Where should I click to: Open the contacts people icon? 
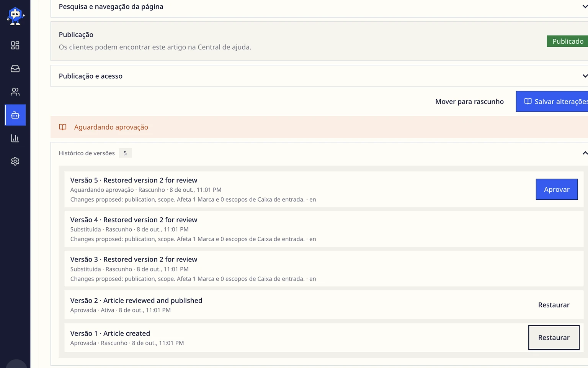coord(15,92)
